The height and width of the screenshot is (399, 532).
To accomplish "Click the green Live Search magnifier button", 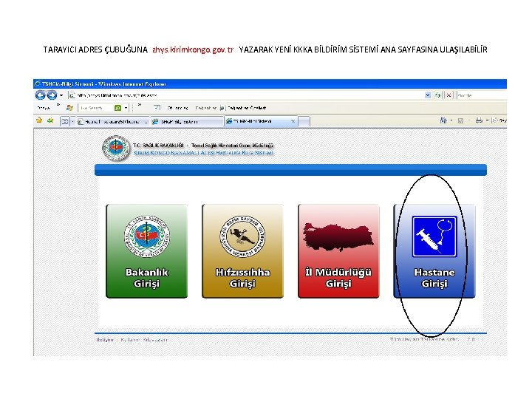I will click(117, 108).
